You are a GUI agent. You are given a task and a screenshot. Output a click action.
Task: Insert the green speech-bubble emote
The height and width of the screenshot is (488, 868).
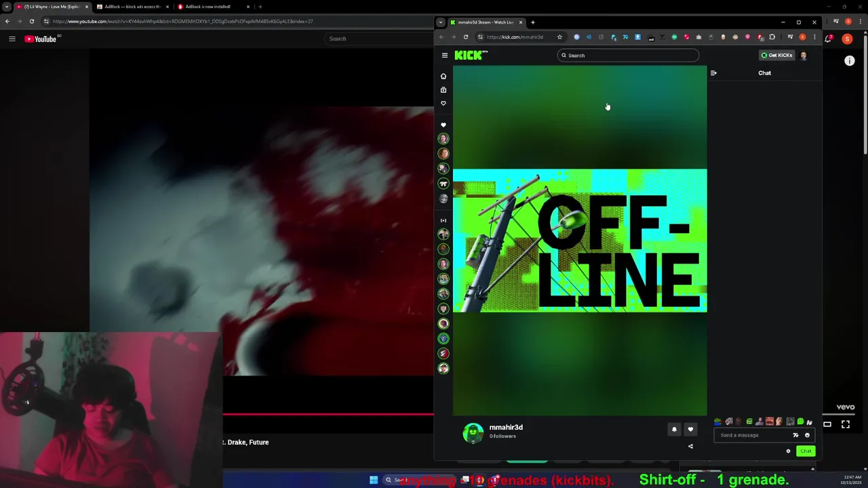pyautogui.click(x=801, y=422)
